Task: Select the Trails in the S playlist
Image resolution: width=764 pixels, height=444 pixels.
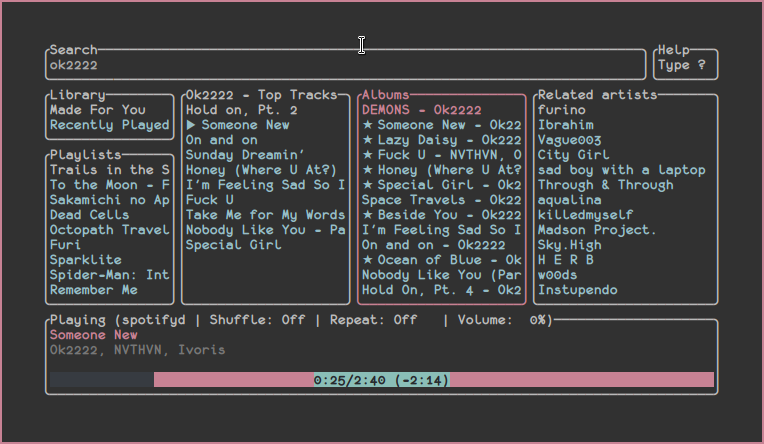Action: (110, 170)
